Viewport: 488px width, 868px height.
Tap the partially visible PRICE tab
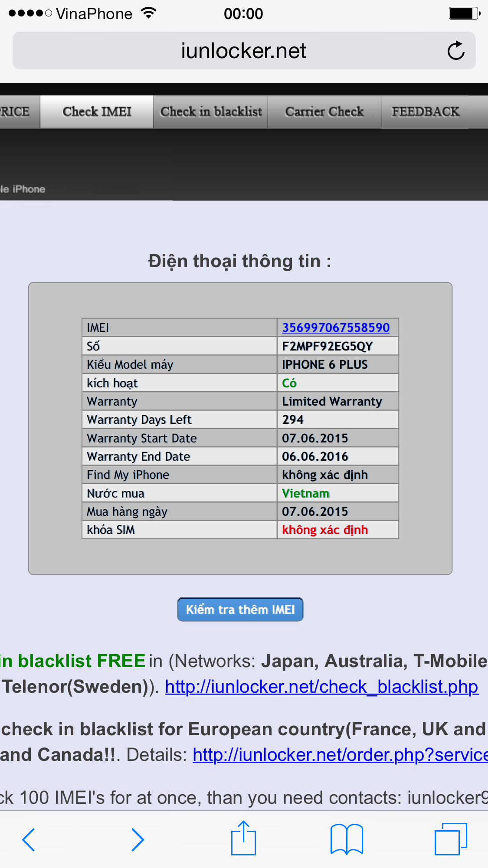(x=16, y=112)
